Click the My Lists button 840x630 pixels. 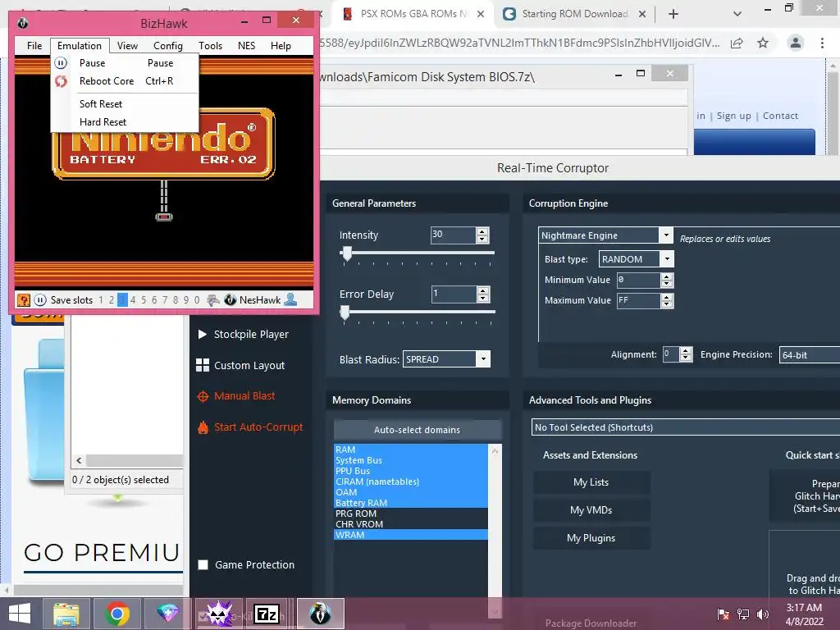pyautogui.click(x=591, y=482)
